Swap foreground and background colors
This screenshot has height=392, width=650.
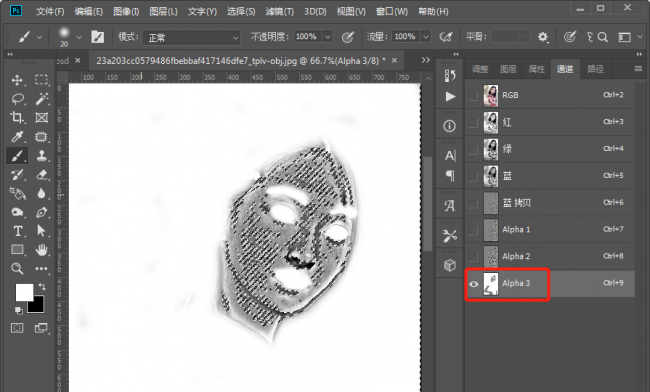[x=42, y=286]
